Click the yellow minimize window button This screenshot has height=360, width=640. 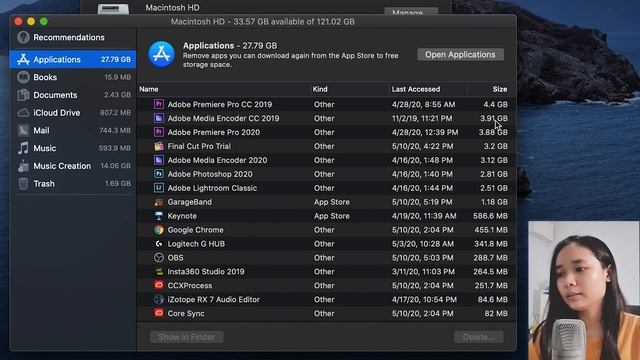tap(31, 21)
